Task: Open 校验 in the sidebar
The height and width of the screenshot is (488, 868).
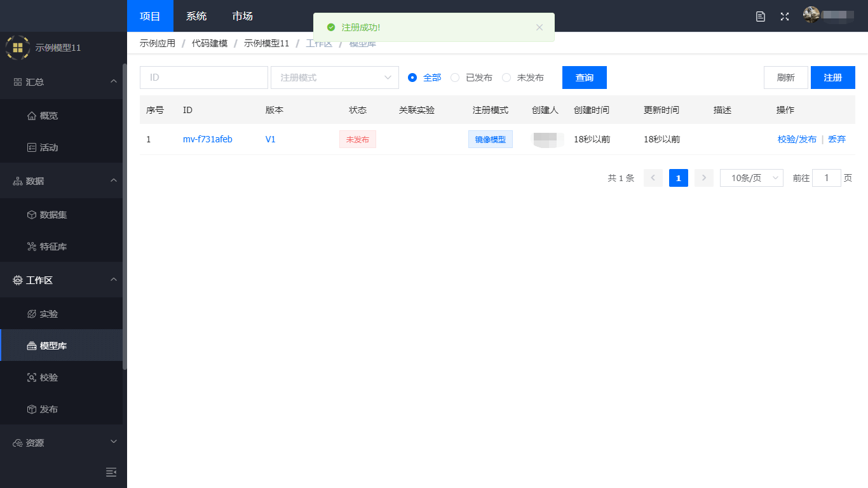Action: pyautogui.click(x=48, y=377)
